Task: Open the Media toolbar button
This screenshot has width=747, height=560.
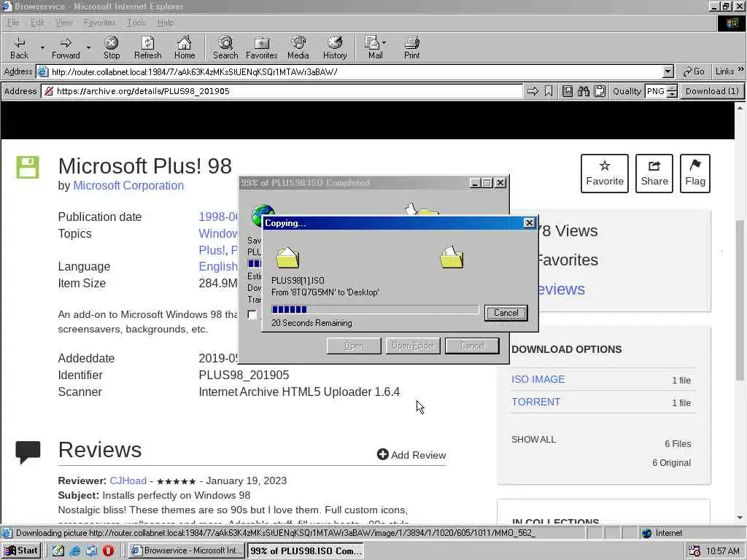Action: (298, 47)
